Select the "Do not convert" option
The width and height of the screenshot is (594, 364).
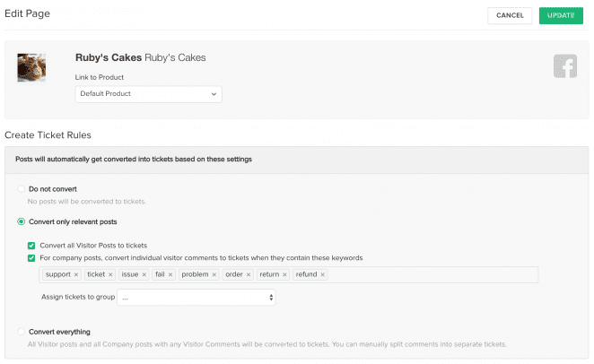(22, 189)
